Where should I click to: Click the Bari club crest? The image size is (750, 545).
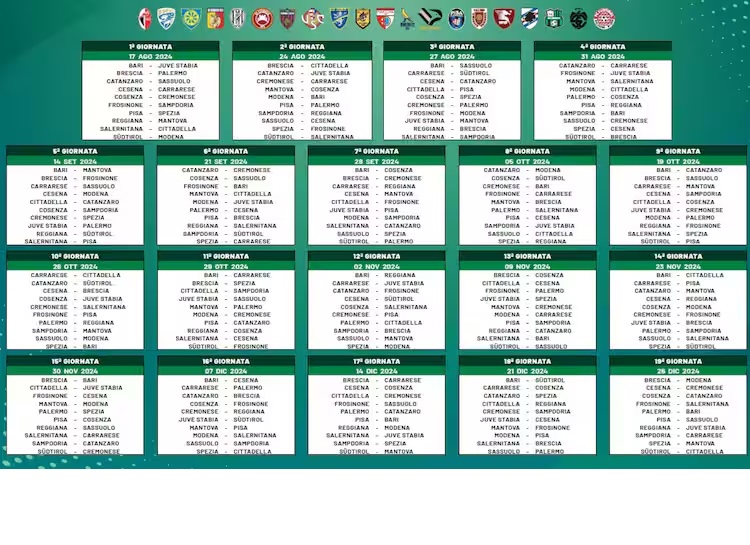(x=145, y=19)
